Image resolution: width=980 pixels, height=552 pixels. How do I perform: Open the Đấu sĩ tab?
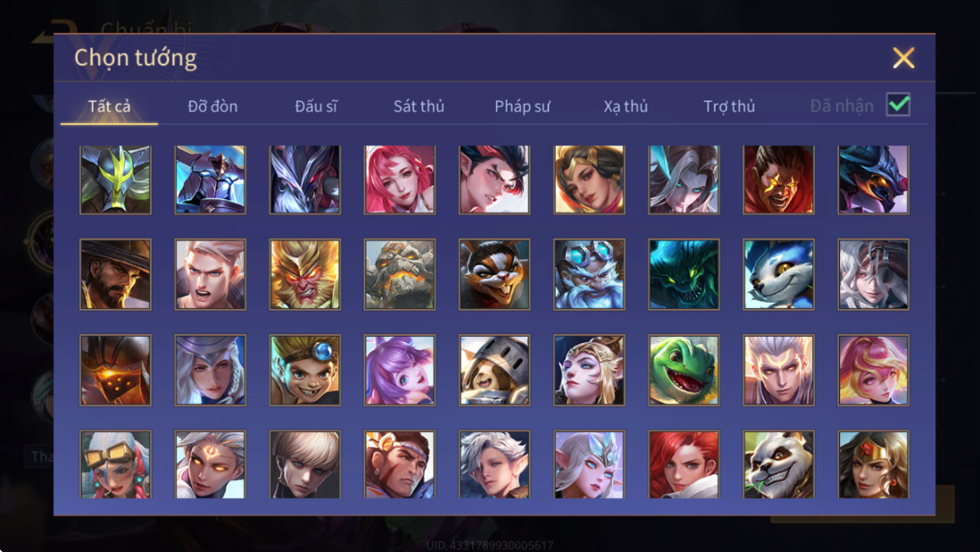(316, 106)
